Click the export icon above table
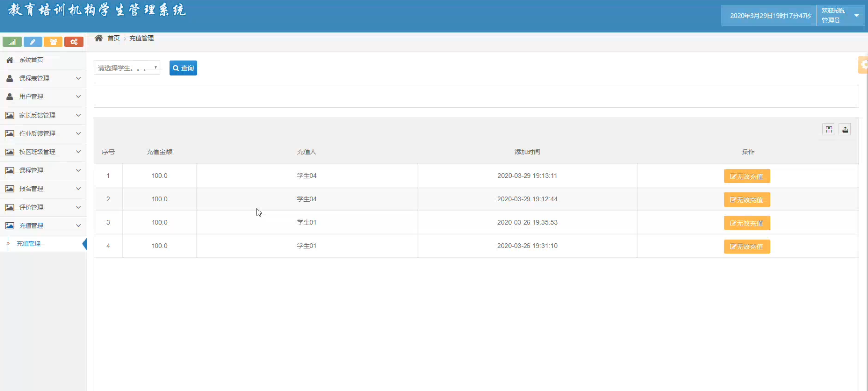The width and height of the screenshot is (868, 391). coord(845,129)
